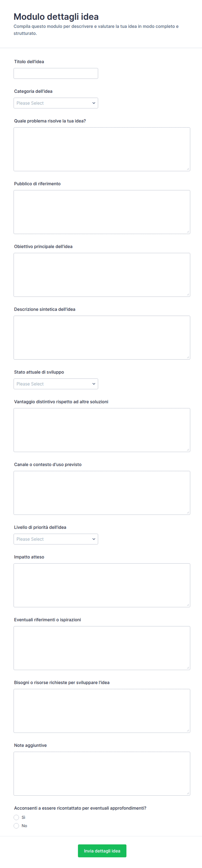Select the No radio button

click(x=16, y=826)
